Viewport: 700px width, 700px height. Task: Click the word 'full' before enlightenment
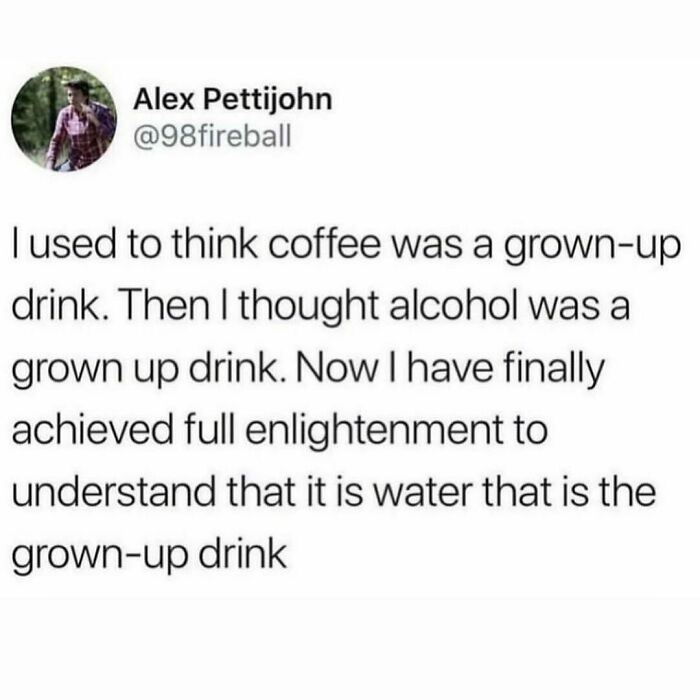[x=209, y=429]
